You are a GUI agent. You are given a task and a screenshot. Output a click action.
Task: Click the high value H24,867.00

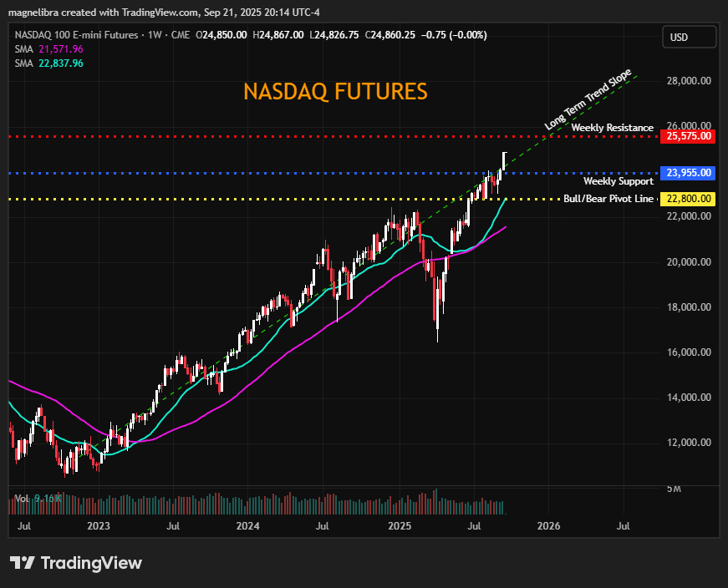point(278,35)
